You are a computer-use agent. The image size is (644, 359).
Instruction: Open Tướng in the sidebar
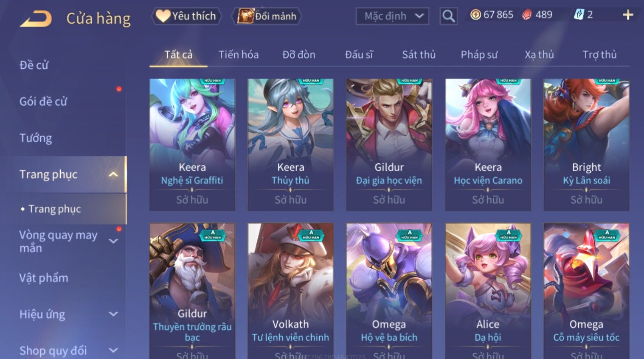(36, 138)
